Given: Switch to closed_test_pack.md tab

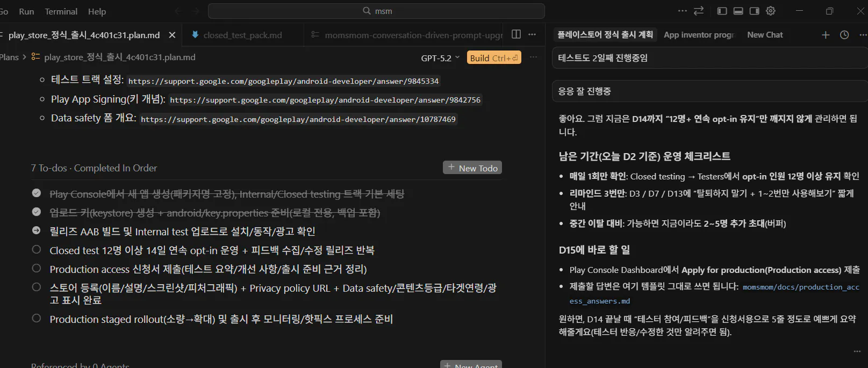Looking at the screenshot, I should tap(242, 35).
